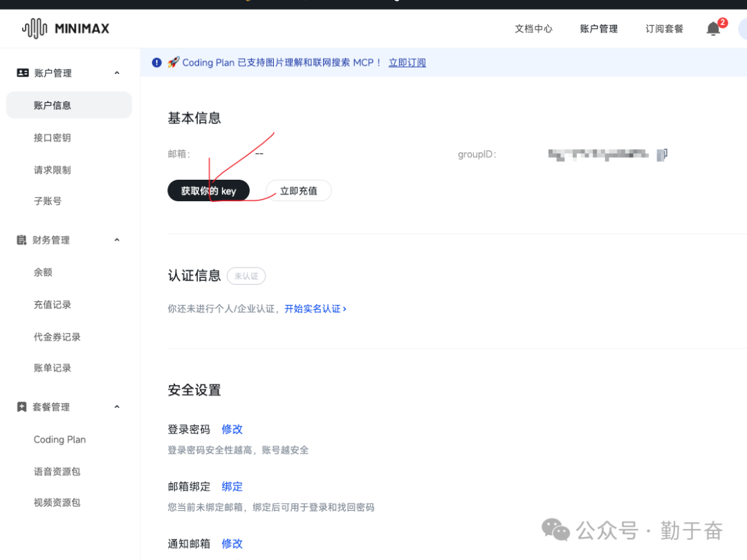747x560 pixels.
Task: Click the WeChat icon near 公众号·勤于奋
Action: 555,530
